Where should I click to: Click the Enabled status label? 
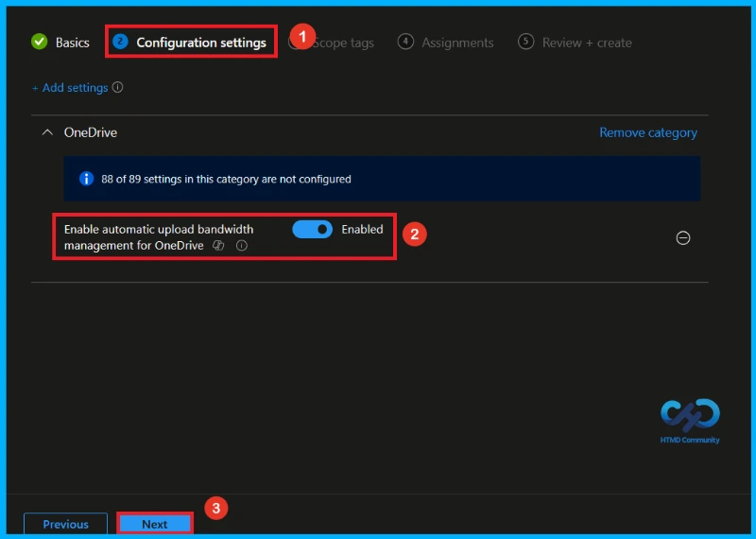click(362, 229)
